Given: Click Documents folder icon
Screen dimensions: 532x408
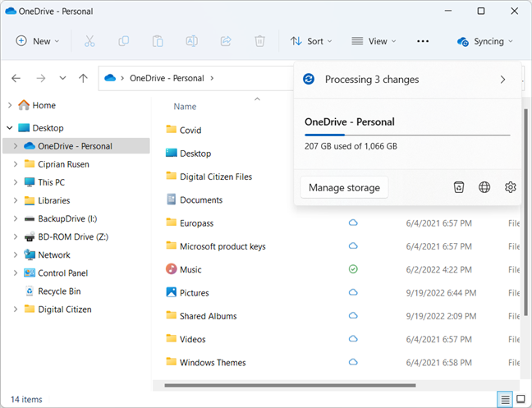Looking at the screenshot, I should click(172, 199).
